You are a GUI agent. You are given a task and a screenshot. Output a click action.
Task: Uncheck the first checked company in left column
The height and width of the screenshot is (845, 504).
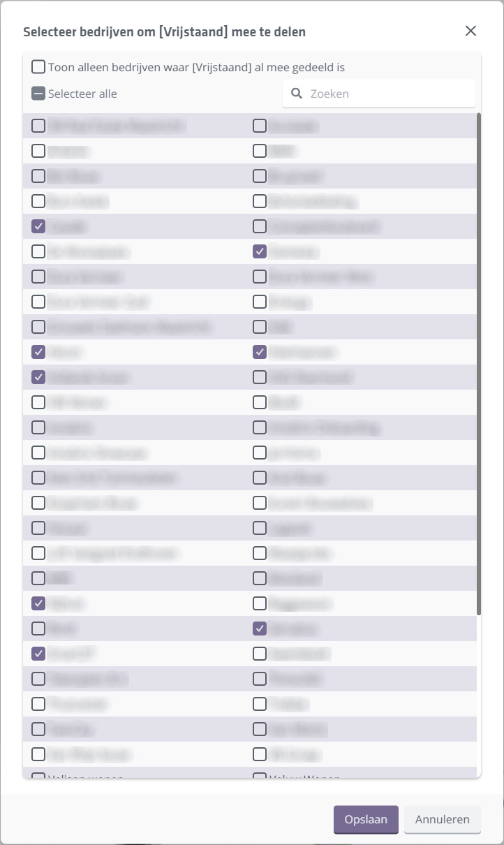38,226
